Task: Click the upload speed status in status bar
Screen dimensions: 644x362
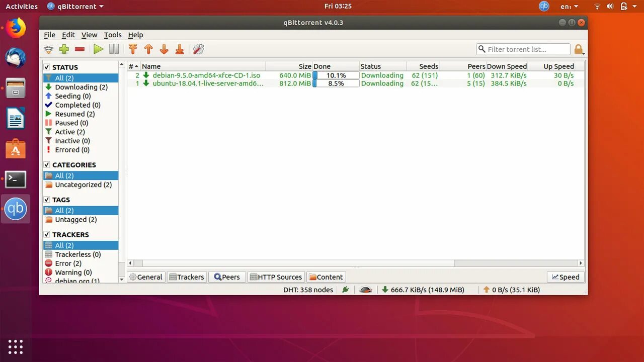Action: pos(512,290)
